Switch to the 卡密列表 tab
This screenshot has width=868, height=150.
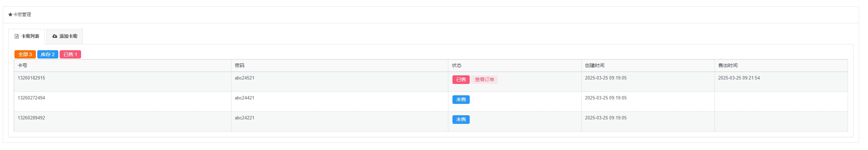pos(27,36)
